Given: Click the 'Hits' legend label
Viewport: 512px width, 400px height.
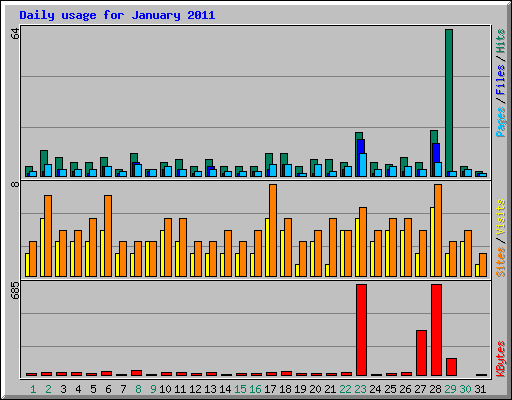Looking at the screenshot, I should (500, 41).
